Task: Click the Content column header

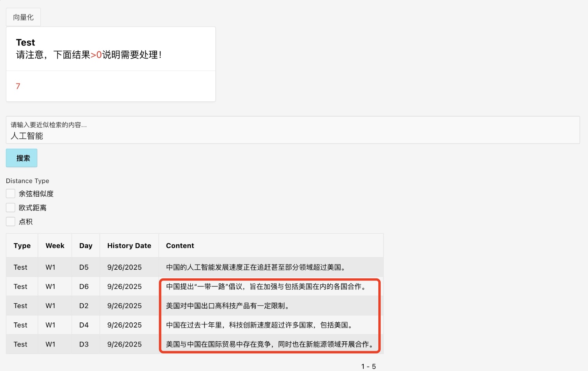Action: coord(180,246)
